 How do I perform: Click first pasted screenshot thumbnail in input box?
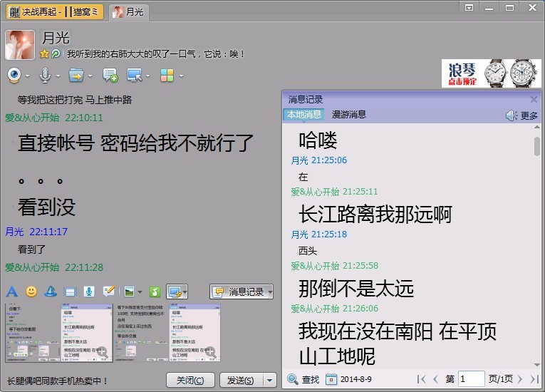[x=58, y=333]
